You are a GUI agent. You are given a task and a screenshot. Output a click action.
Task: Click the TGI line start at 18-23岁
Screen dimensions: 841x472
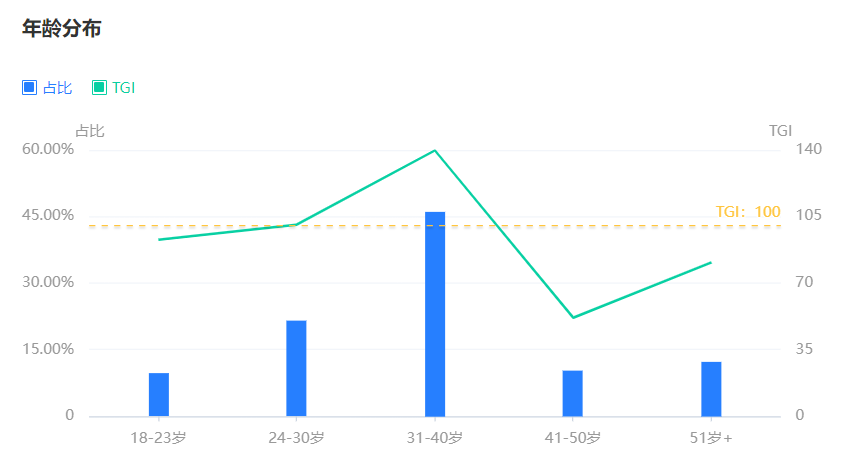pyautogui.click(x=159, y=240)
